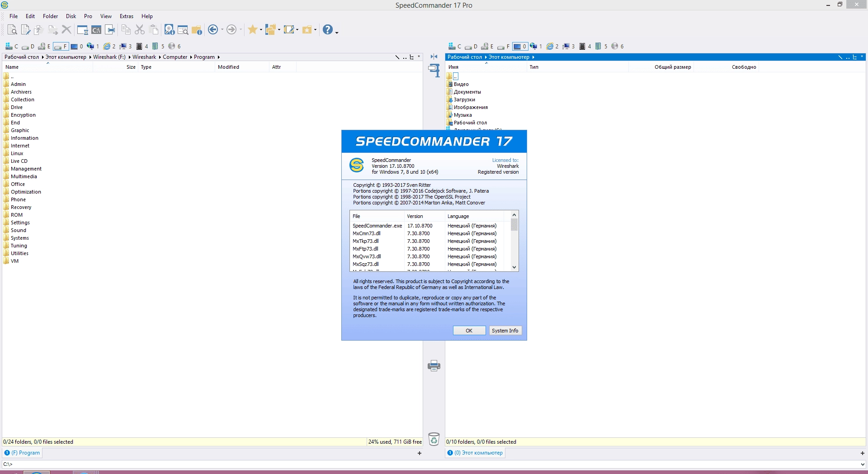This screenshot has width=868, height=474.
Task: Click the Copy to clipboard toolbar icon
Action: (x=126, y=30)
